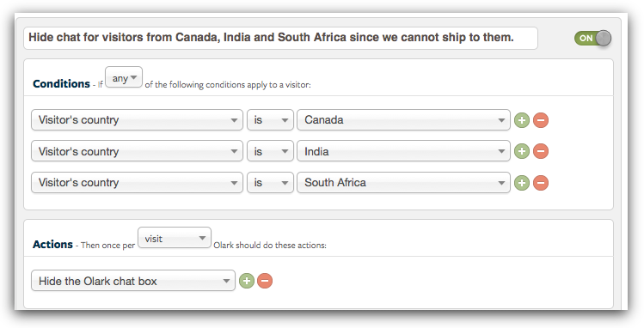Remove the Hide chat box action

click(x=265, y=281)
